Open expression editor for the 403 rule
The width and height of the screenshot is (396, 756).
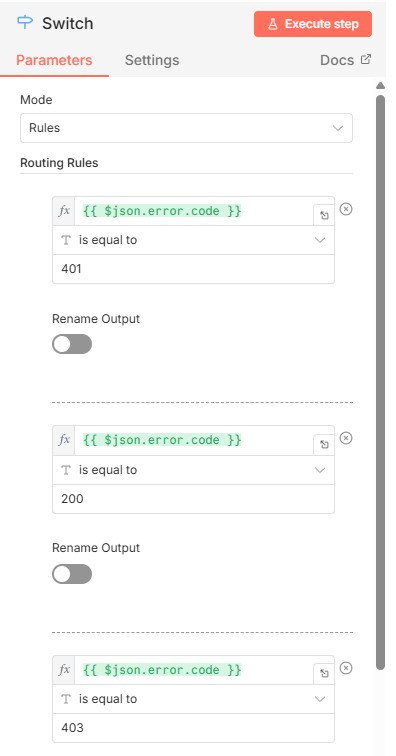coord(324,674)
